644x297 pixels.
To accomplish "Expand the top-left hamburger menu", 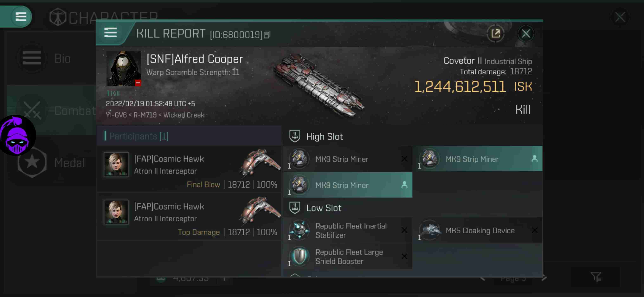I will (20, 16).
